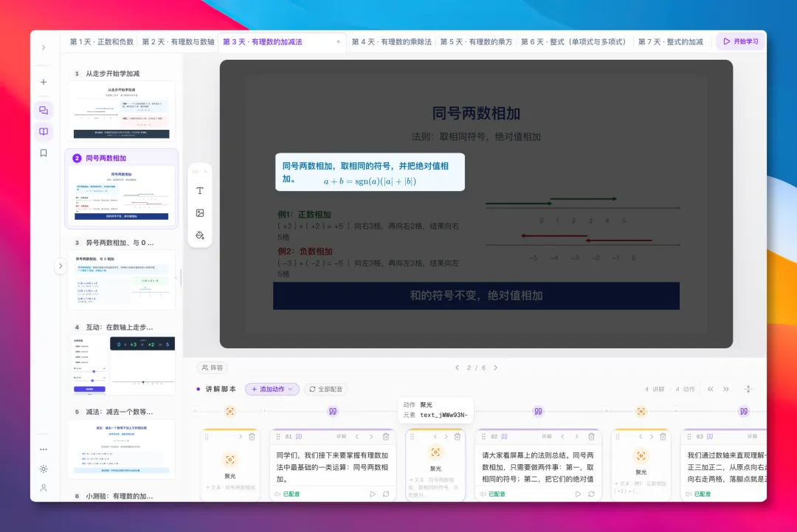
Task: Expand the slide panel with the round chevron button
Action: tap(60, 266)
